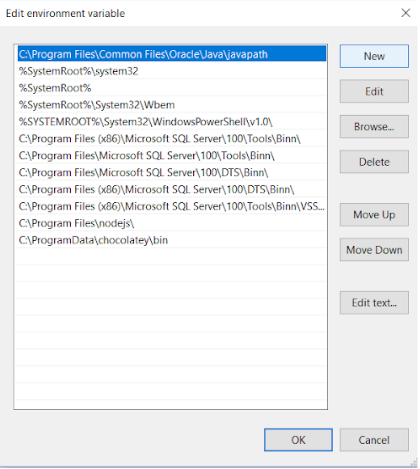Click the first empty list row
This screenshot has width=420, height=469.
tap(171, 257)
